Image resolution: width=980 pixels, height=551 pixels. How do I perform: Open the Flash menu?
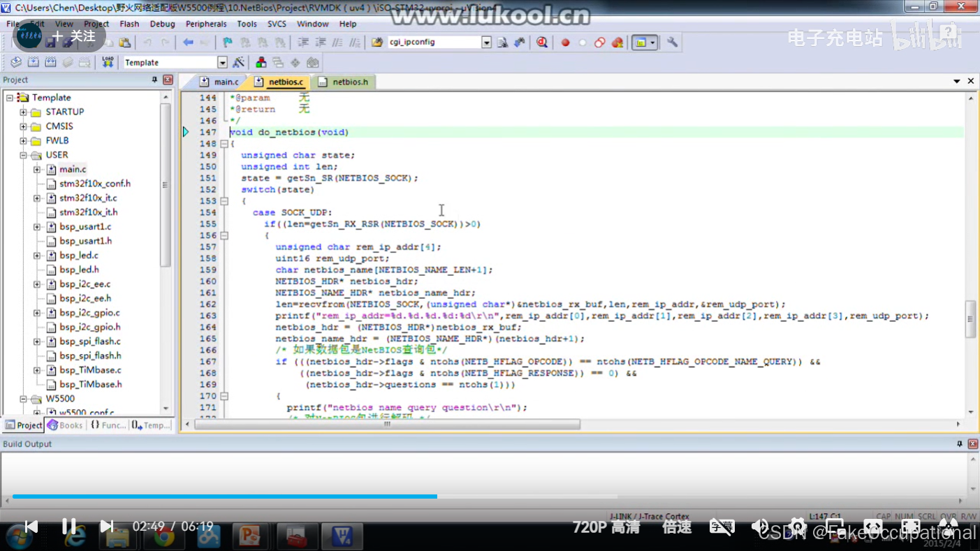[x=129, y=24]
